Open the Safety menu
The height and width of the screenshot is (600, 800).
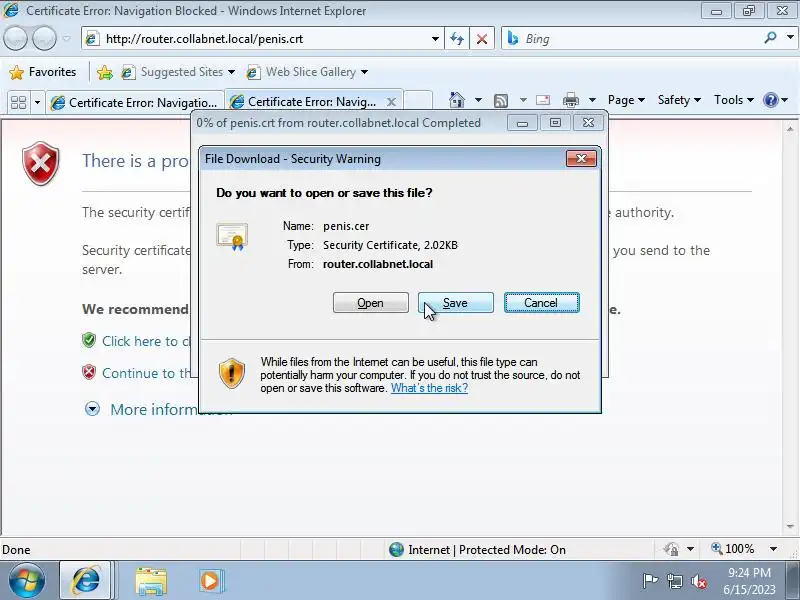(679, 100)
